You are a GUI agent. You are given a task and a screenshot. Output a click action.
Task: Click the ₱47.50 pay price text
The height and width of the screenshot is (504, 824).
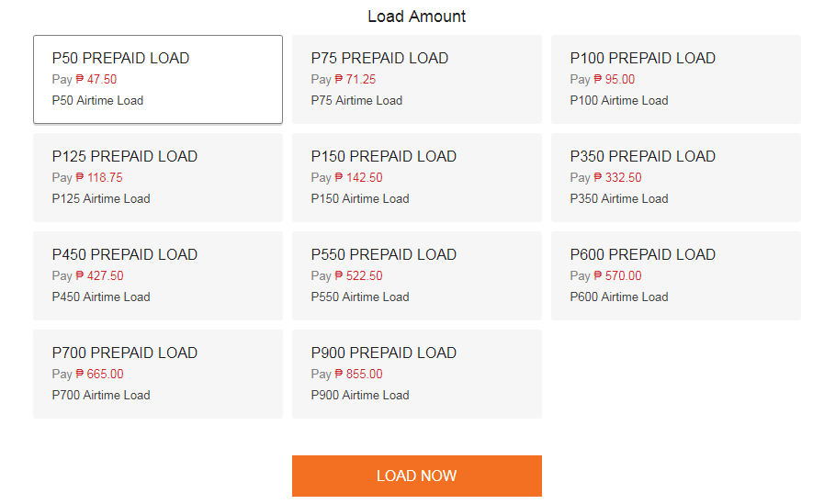96,80
